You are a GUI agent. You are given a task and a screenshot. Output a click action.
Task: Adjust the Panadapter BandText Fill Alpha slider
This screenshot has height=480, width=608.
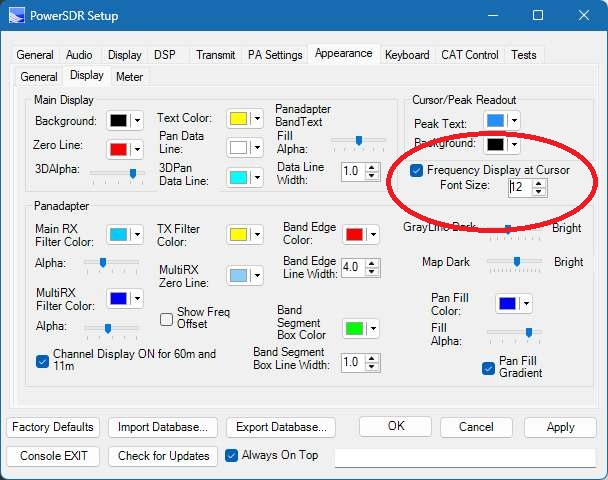[x=359, y=142]
